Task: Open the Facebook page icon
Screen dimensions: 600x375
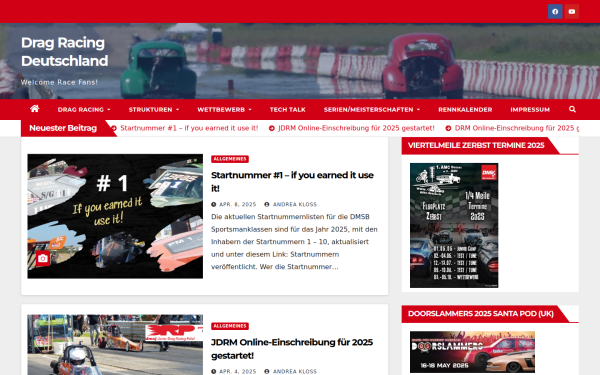Action: point(555,11)
